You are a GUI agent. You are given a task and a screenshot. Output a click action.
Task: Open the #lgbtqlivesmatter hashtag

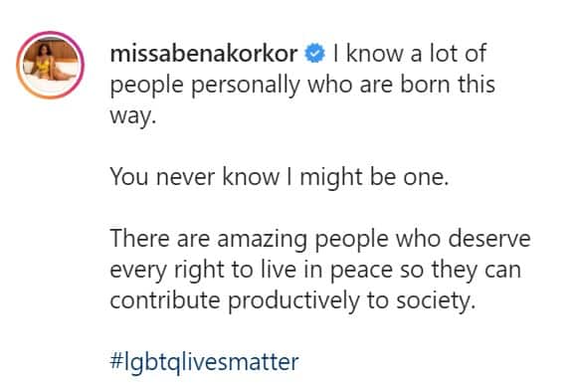pos(204,362)
